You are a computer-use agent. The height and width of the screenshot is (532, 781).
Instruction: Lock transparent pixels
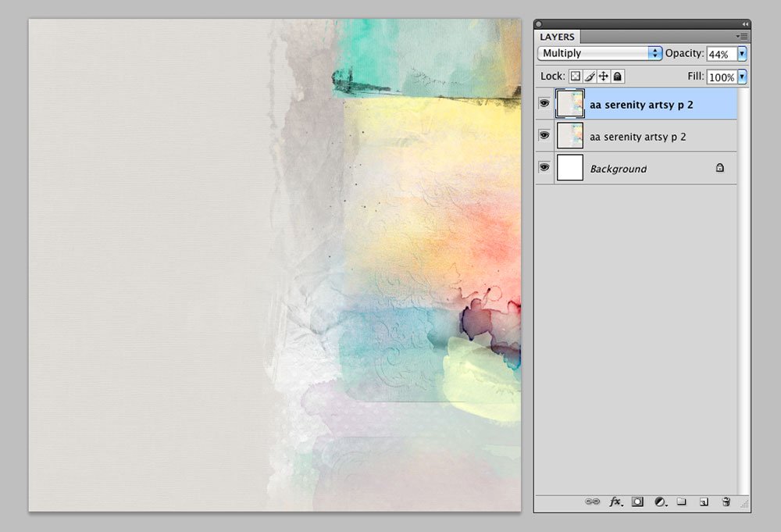pyautogui.click(x=576, y=77)
